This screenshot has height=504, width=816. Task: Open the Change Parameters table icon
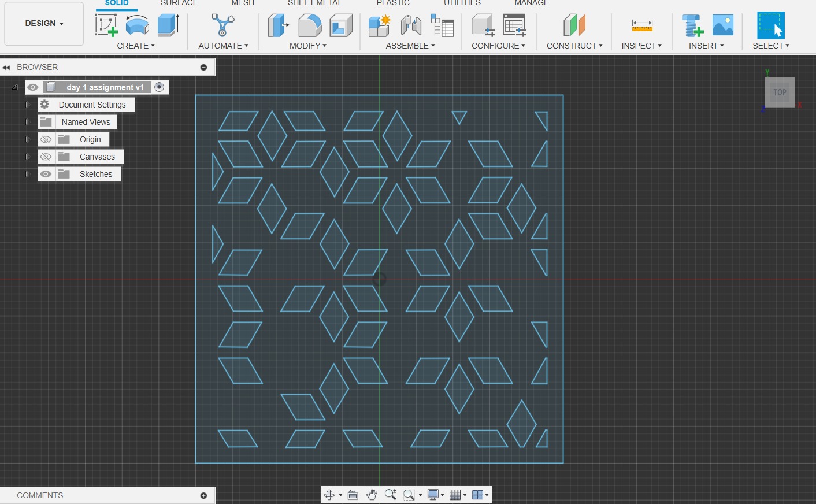514,25
